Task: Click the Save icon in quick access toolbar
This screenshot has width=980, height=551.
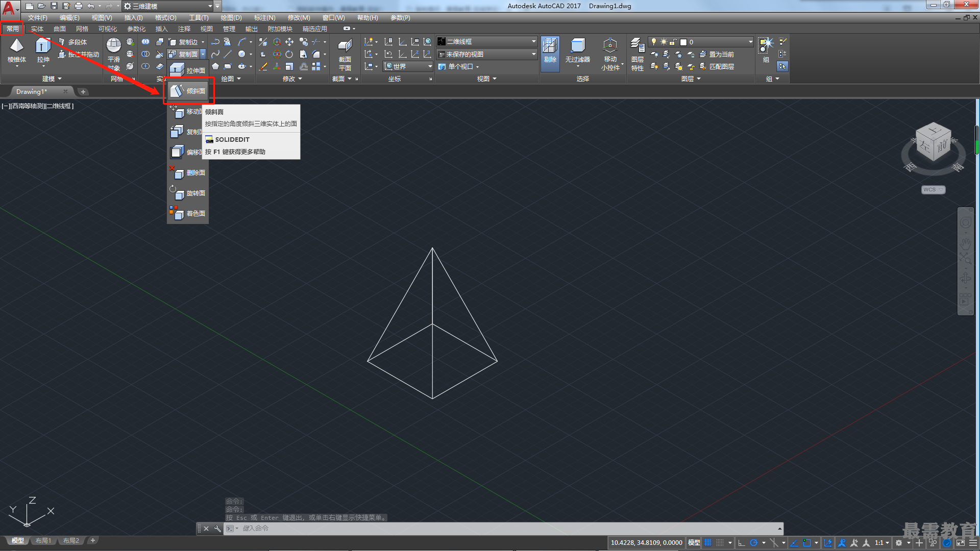Action: (x=54, y=6)
